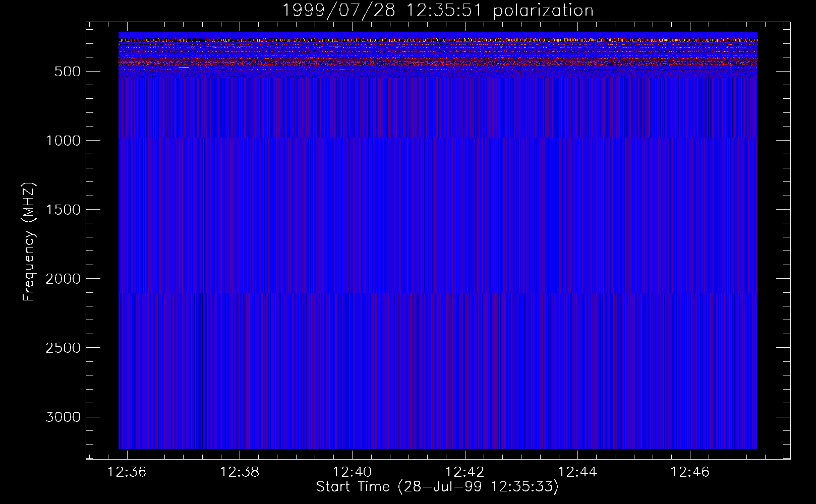Click the 12:38 time tick label
Screen dimensions: 816x504
point(240,472)
